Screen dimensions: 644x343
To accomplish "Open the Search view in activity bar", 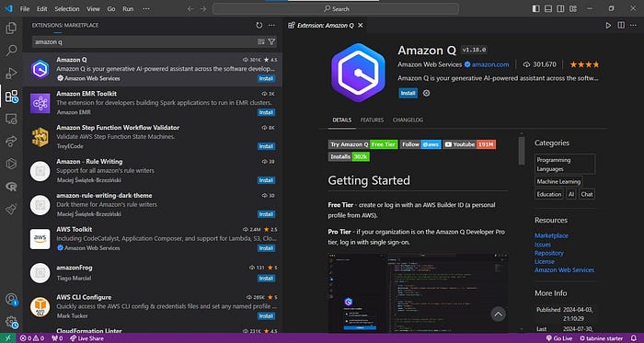I will 11,51.
